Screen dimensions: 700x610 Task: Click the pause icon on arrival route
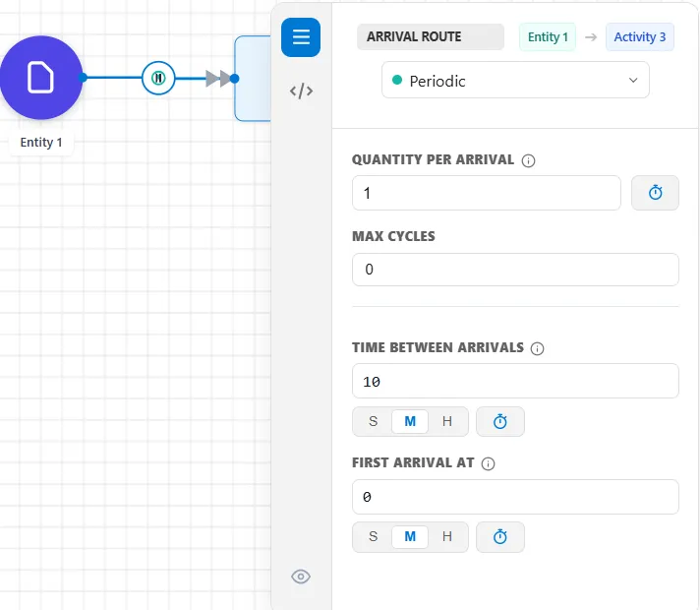click(x=158, y=78)
